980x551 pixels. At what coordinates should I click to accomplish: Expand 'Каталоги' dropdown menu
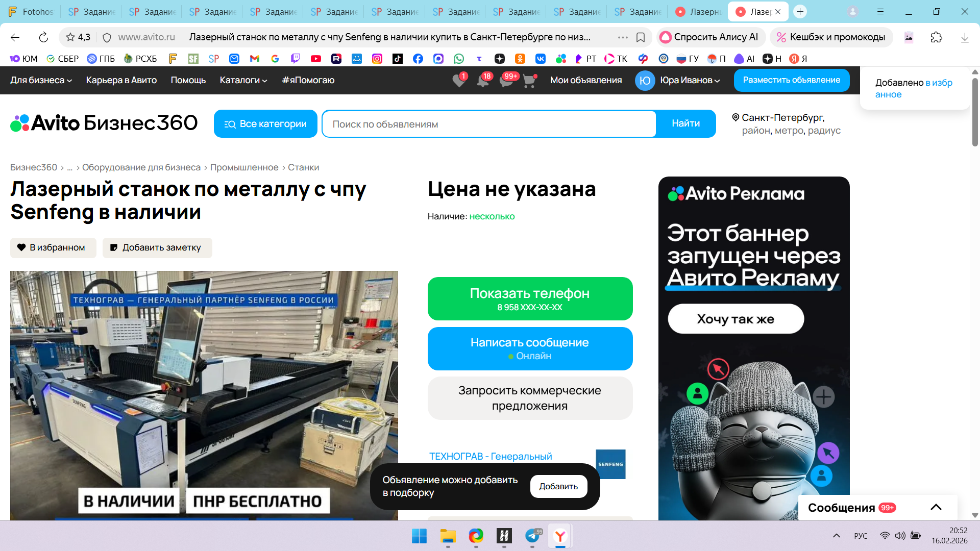pyautogui.click(x=243, y=80)
